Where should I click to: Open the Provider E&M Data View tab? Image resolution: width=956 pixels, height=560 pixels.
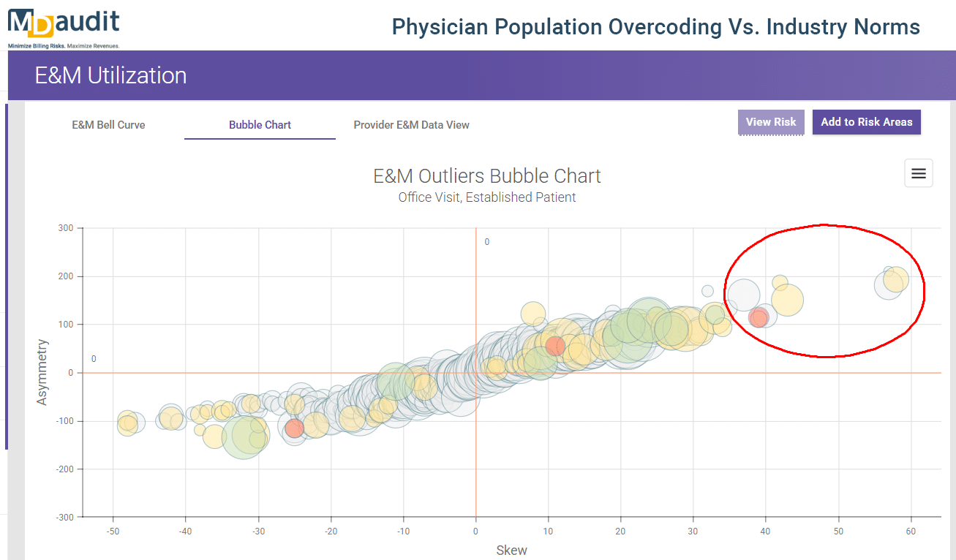pyautogui.click(x=411, y=125)
